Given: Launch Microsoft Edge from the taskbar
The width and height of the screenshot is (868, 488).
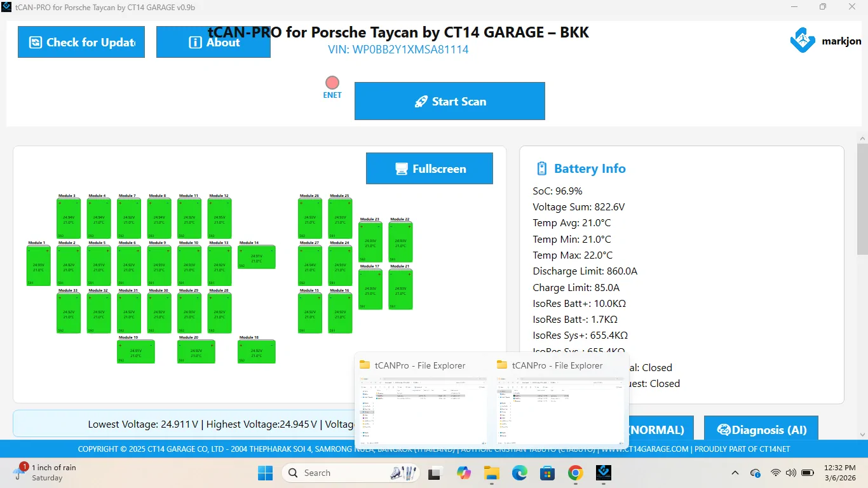Looking at the screenshot, I should (519, 473).
